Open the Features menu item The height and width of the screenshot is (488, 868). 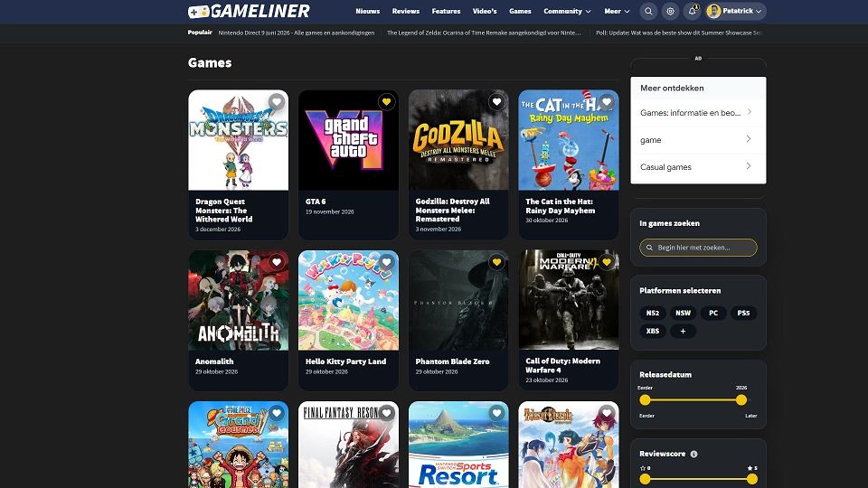coord(446,11)
